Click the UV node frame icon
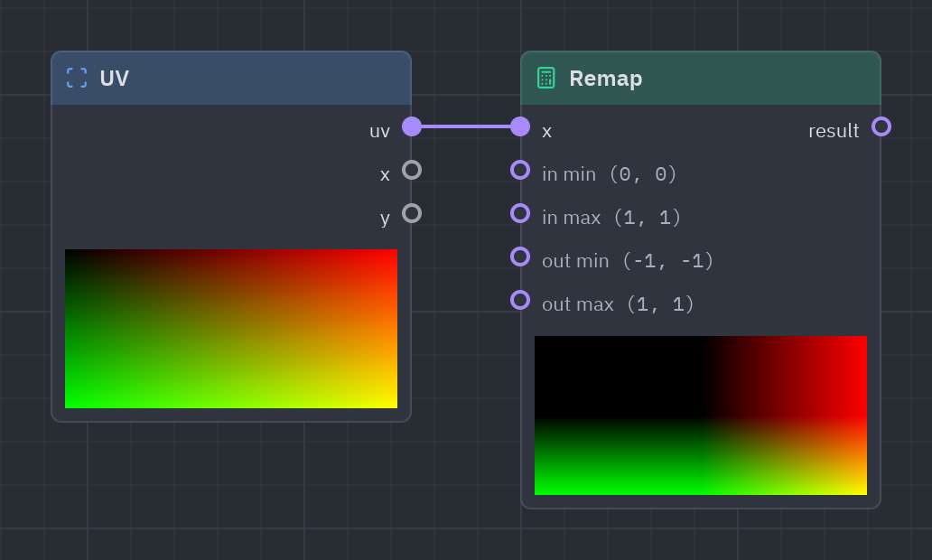The image size is (932, 560). point(77,78)
